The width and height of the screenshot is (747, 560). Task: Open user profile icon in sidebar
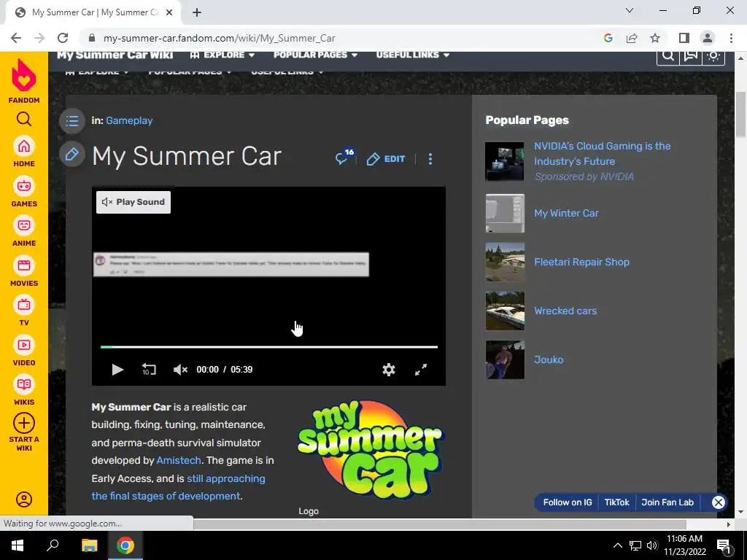click(24, 499)
